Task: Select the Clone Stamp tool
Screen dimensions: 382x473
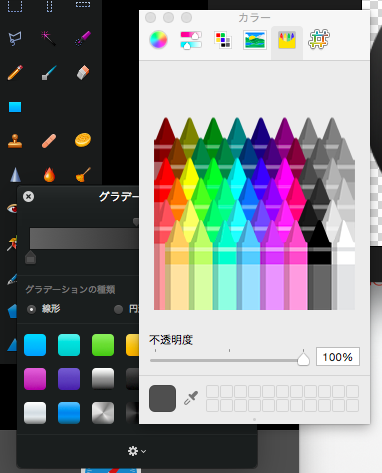Action: (15, 141)
